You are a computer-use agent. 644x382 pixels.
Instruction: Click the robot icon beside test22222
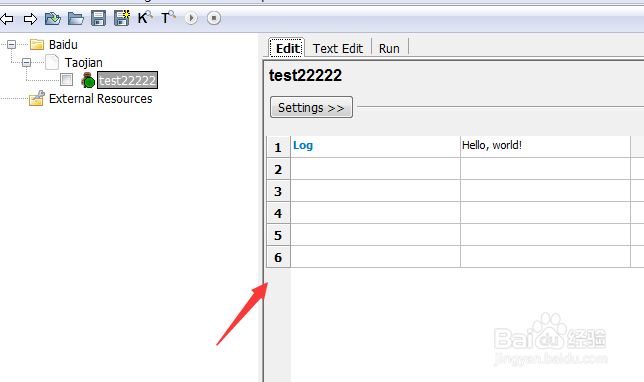coord(87,80)
